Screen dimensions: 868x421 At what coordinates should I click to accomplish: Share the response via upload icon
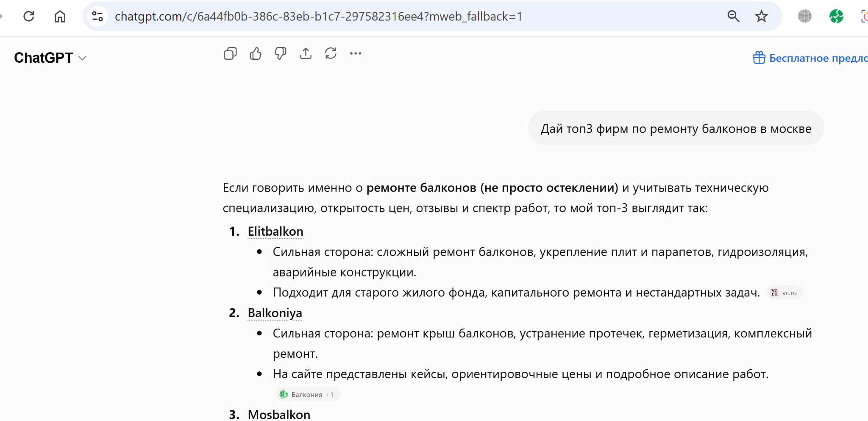[x=306, y=53]
